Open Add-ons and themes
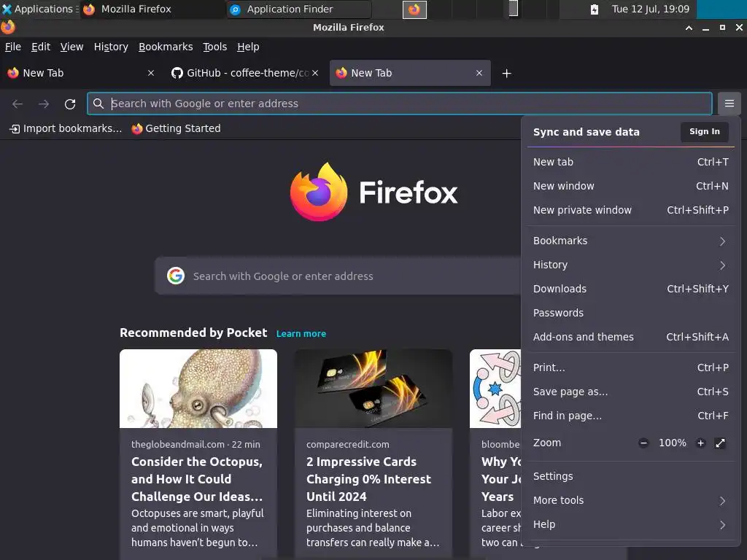 (x=631, y=337)
